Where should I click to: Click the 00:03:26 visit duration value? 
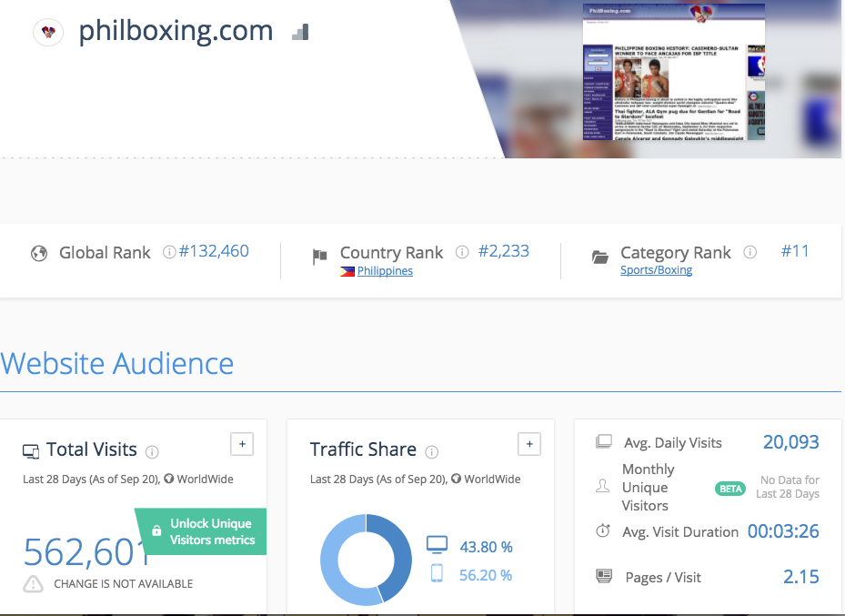click(783, 531)
